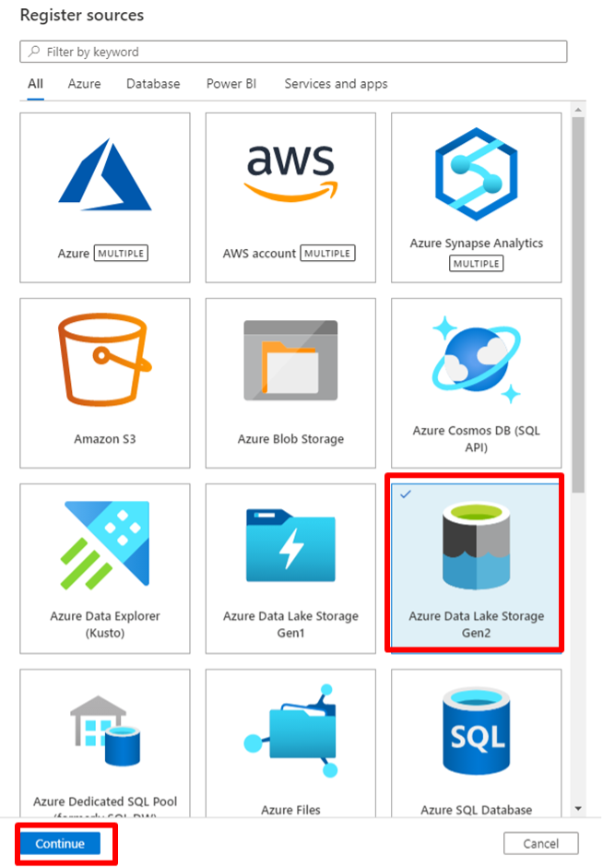Click the vertical scrollbar thumb
The height and width of the screenshot is (868, 603).
point(578,304)
